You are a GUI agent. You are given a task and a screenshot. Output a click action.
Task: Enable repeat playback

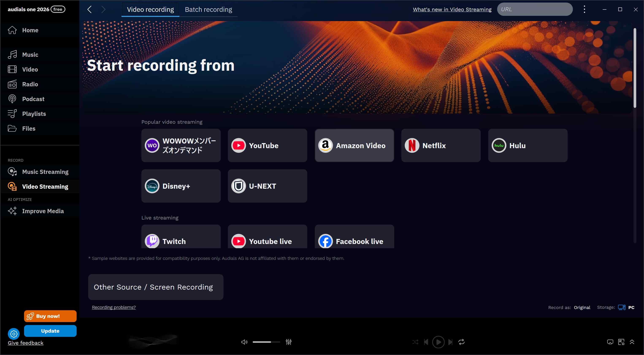[x=461, y=342]
